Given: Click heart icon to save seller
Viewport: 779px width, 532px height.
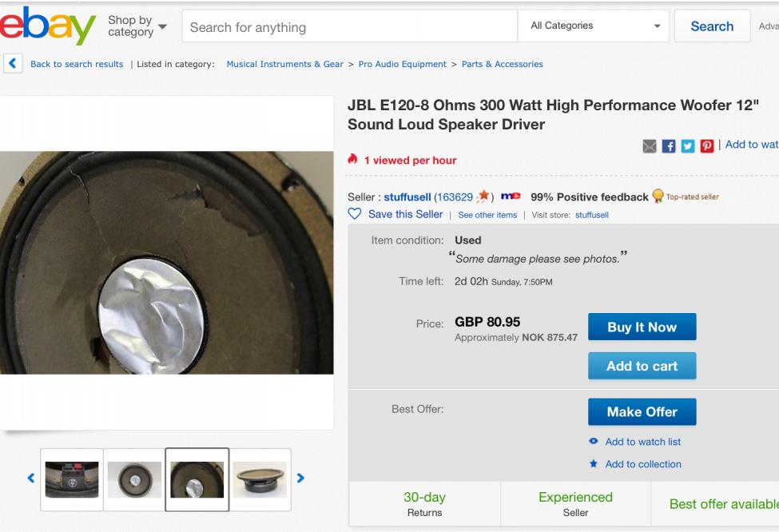Looking at the screenshot, I should [356, 214].
